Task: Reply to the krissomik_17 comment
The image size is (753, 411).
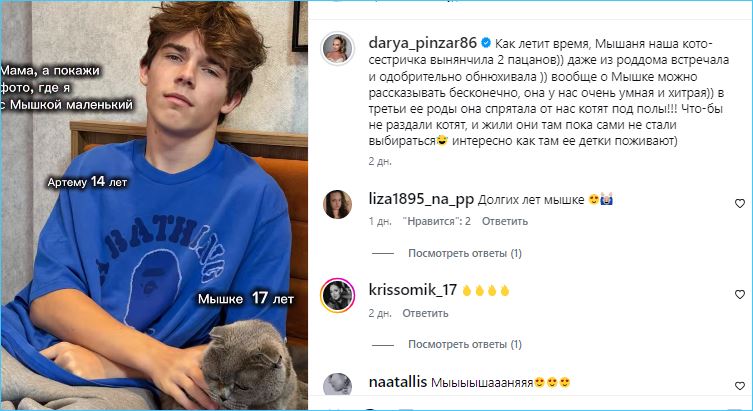Action: point(425,313)
